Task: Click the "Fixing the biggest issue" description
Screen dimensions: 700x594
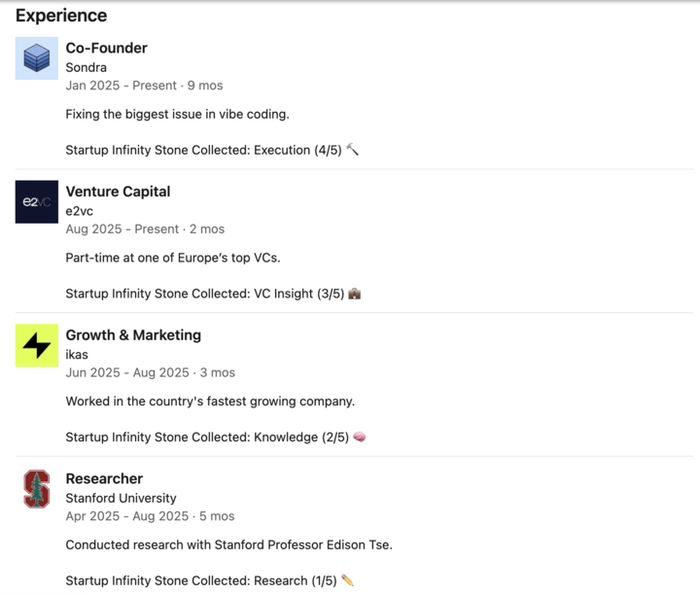Action: 177,114
